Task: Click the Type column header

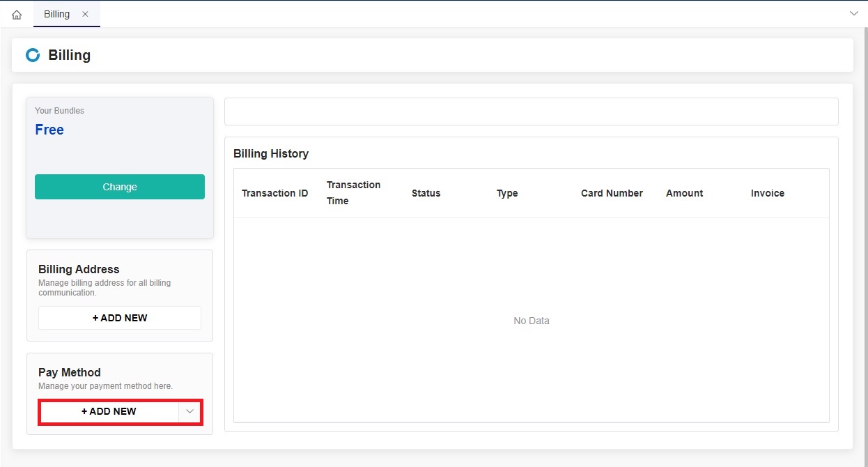Action: coord(506,193)
